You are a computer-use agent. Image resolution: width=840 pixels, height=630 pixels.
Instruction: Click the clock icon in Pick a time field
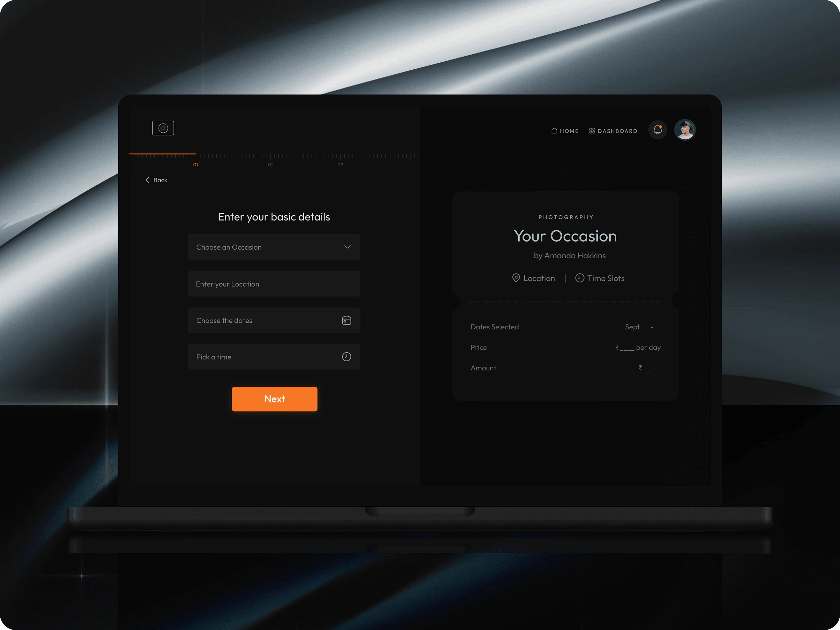click(346, 357)
